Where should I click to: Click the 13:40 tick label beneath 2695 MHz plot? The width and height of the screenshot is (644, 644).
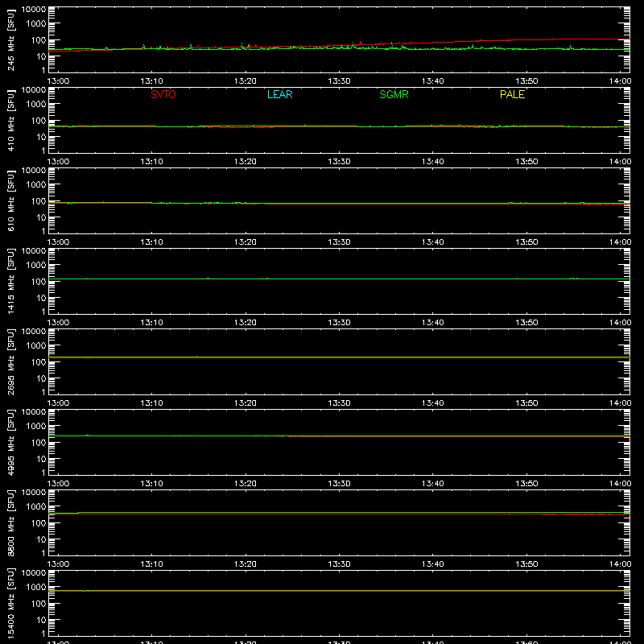tap(433, 403)
